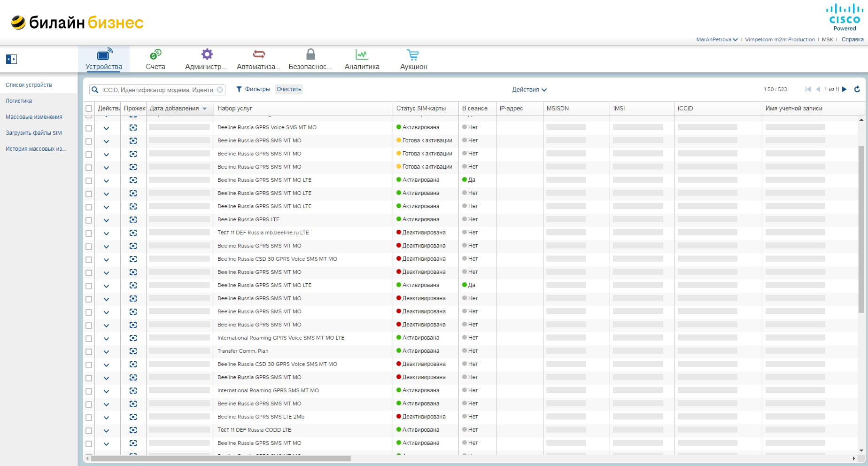The image size is (868, 466).
Task: Check the Beeline Russia GPRS LTE row checkbox
Action: coord(89,220)
